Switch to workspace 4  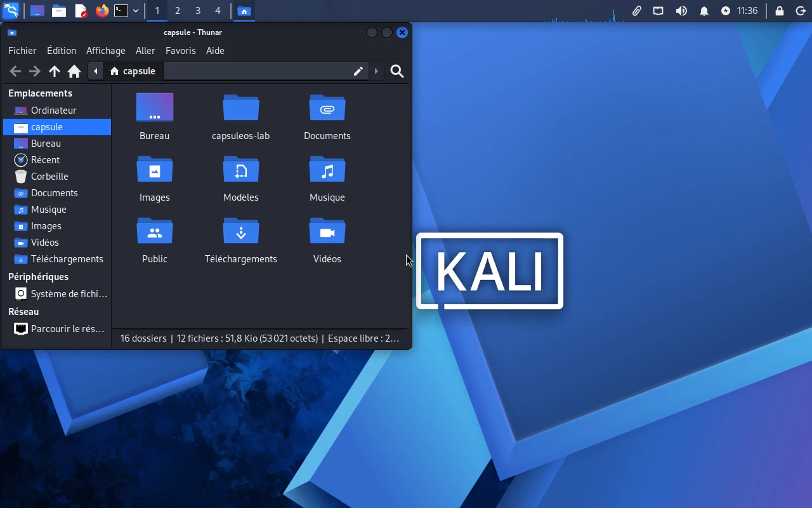[218, 11]
